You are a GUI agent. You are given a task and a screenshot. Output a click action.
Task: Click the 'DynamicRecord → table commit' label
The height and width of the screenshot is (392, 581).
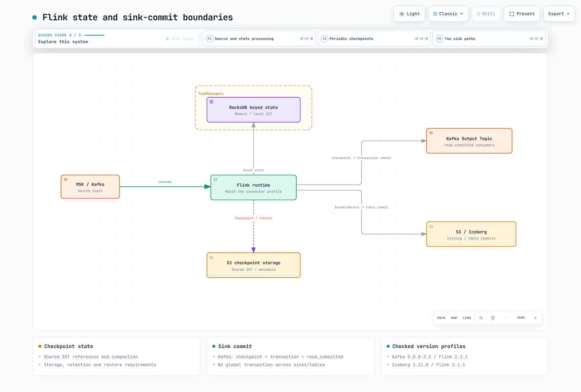tap(361, 207)
